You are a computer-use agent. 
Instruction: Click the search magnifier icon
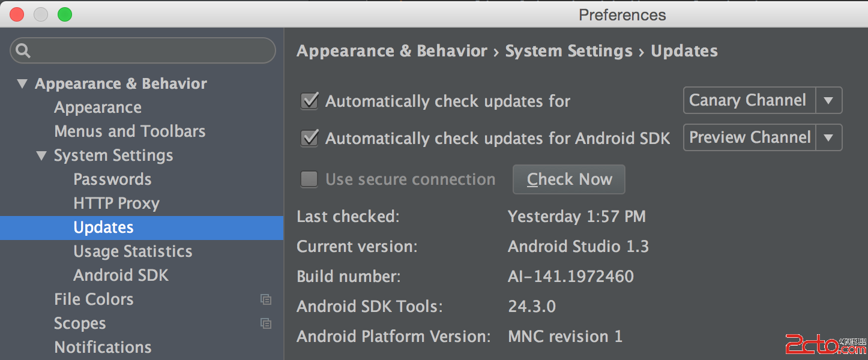[23, 51]
